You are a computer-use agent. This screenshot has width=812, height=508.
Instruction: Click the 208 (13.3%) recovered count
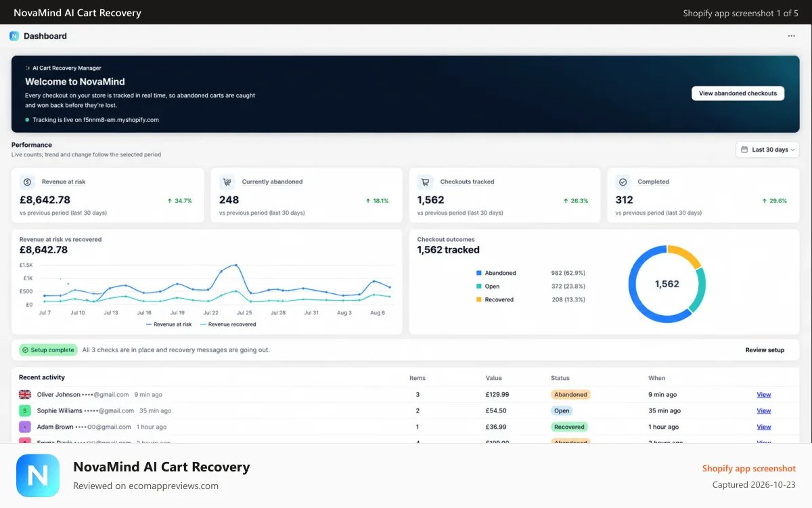568,299
